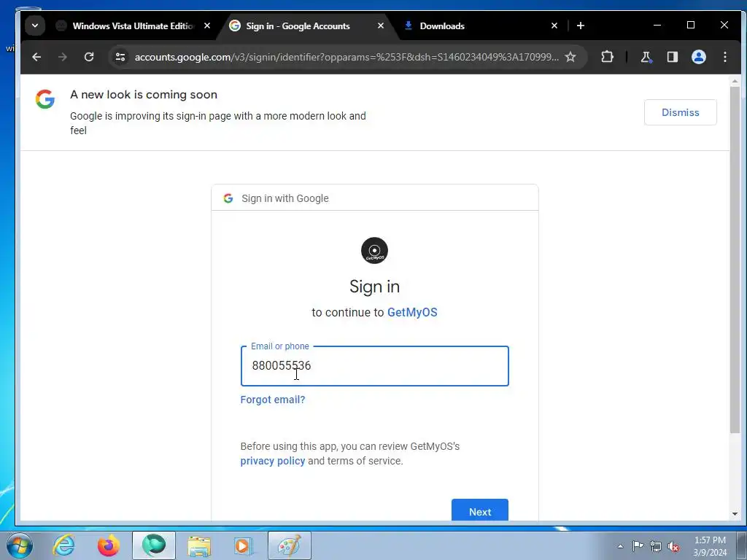The width and height of the screenshot is (747, 560).
Task: Open Windows Media Player taskbar icon
Action: click(x=244, y=545)
